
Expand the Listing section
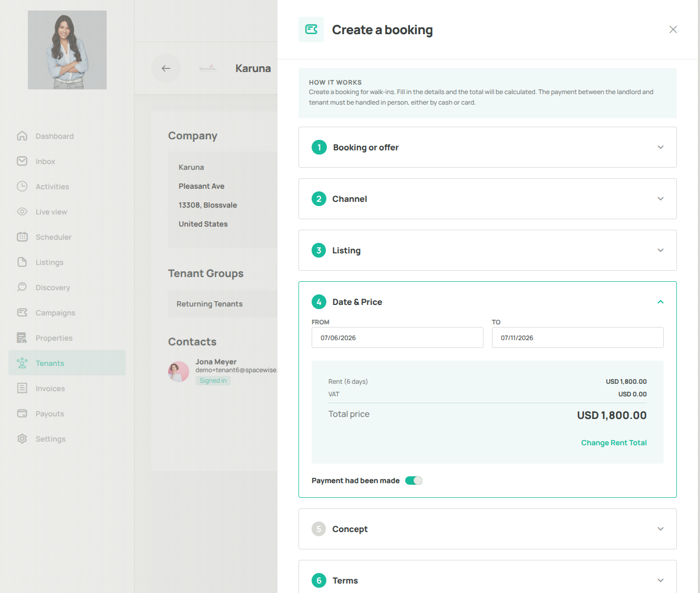(487, 250)
